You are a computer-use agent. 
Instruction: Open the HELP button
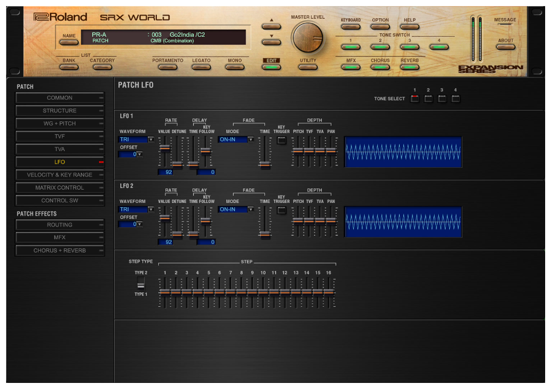click(409, 27)
